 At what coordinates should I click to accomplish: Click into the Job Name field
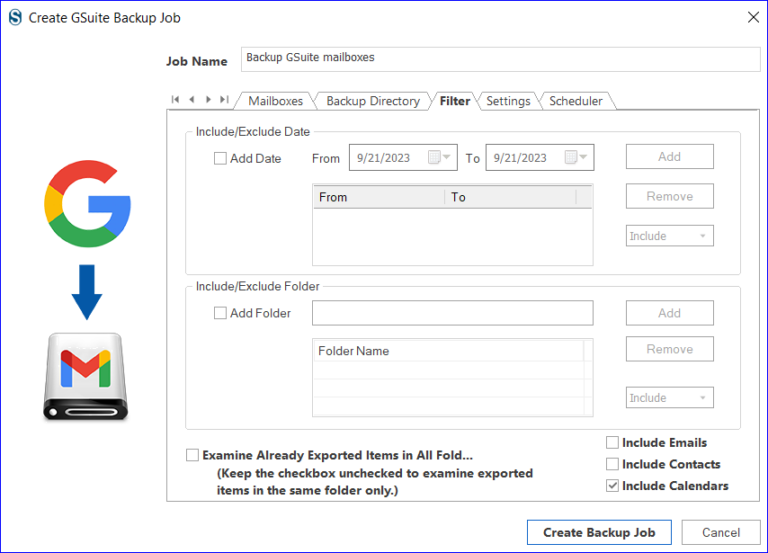tap(500, 59)
